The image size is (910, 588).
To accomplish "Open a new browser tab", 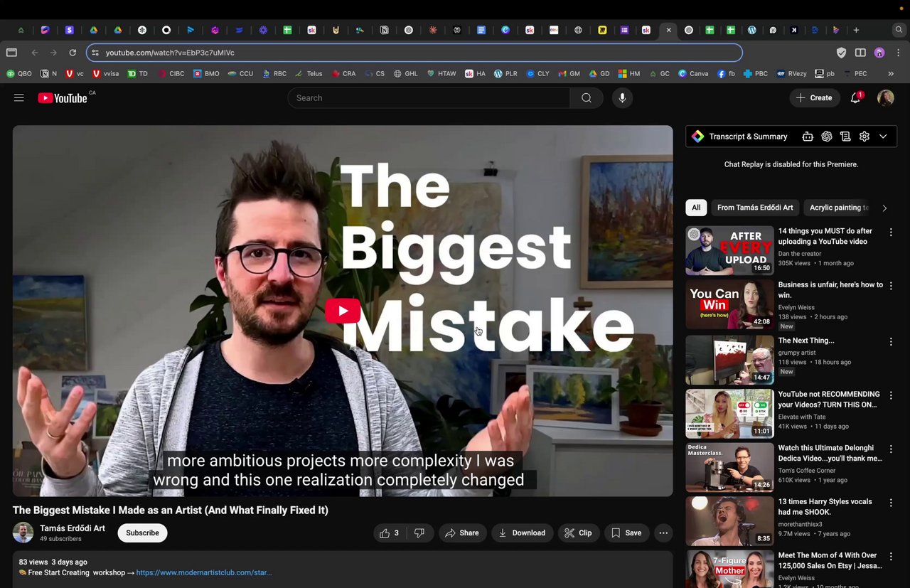I will click(x=856, y=30).
